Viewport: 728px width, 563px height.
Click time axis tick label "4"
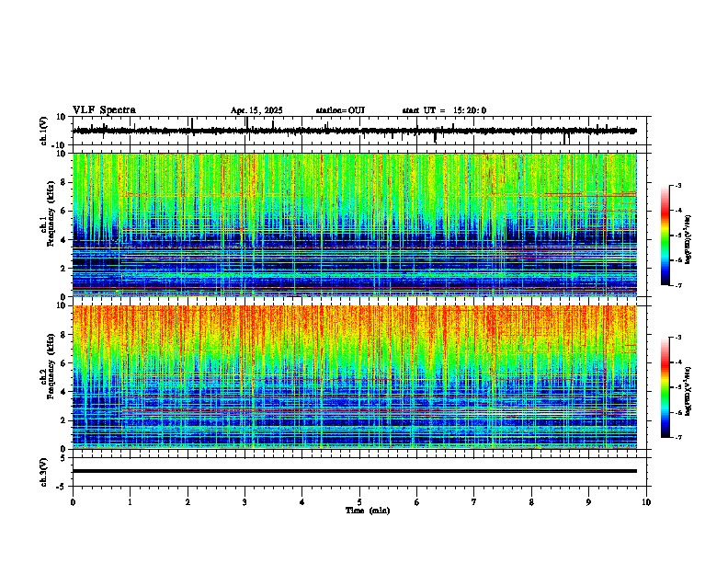[302, 502]
